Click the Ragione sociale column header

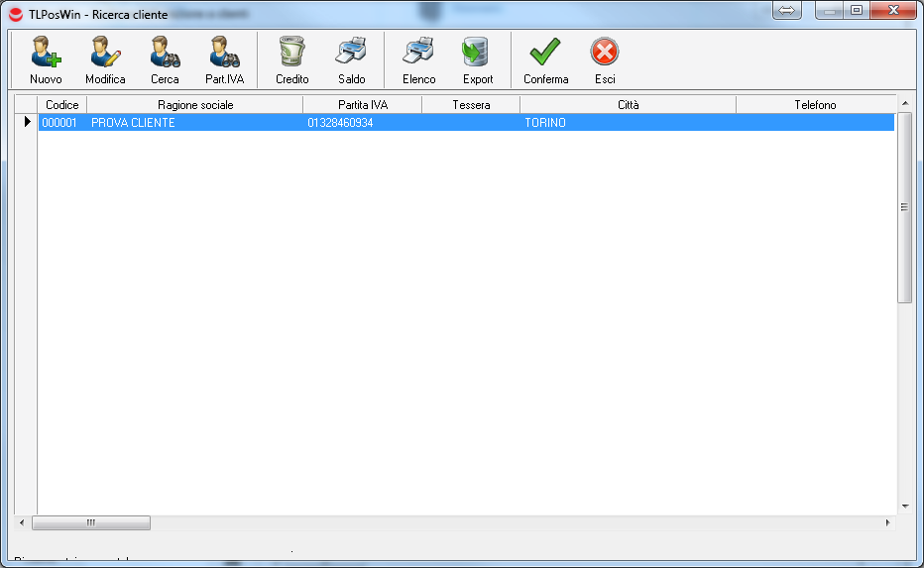pos(195,105)
